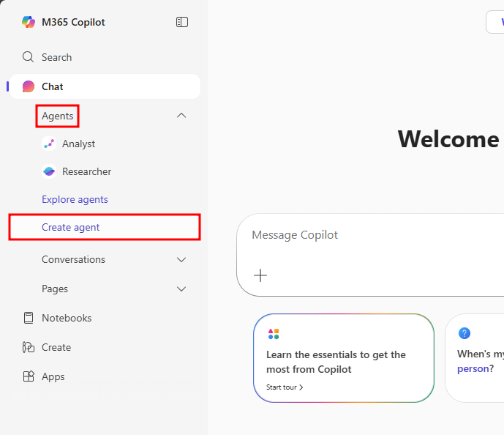The image size is (504, 435).
Task: Open Notebooks from the sidebar icon
Action: click(x=29, y=318)
